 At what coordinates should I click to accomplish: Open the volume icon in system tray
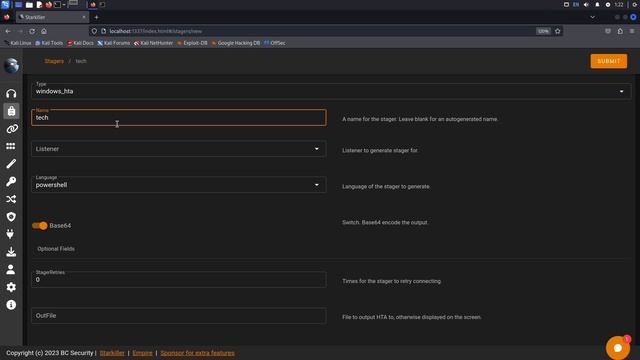pyautogui.click(x=587, y=4)
